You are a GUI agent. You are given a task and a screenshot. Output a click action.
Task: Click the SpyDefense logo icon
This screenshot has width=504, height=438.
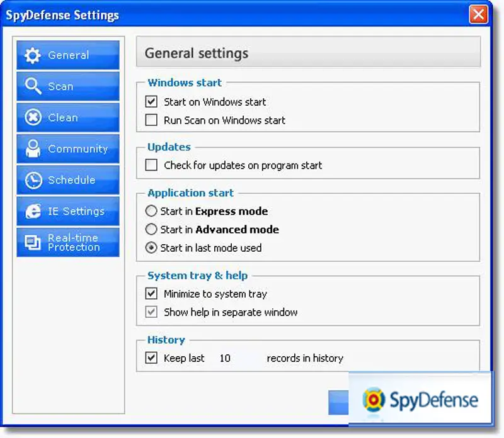click(x=374, y=400)
